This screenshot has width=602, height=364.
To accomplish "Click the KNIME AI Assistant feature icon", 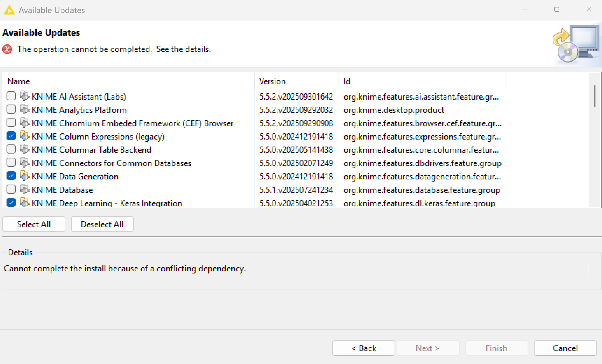I will pos(25,96).
